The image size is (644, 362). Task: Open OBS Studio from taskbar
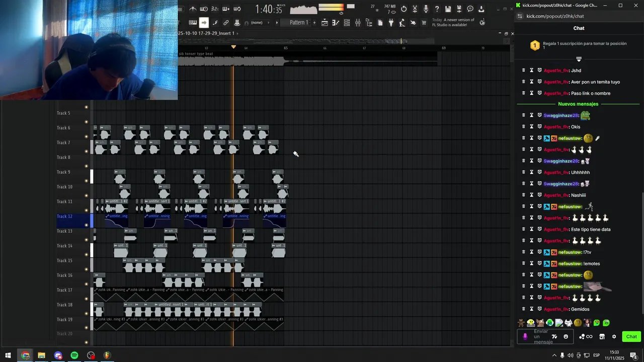(x=91, y=355)
